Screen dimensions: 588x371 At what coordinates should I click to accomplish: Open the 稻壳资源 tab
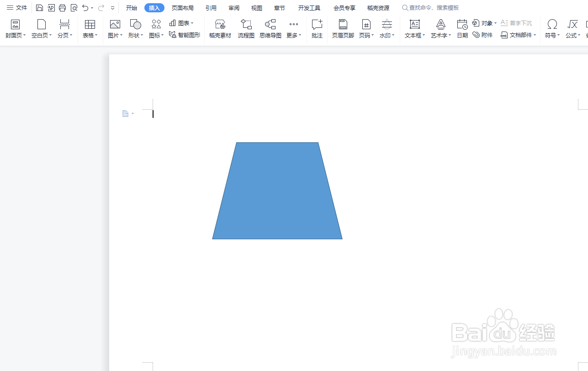[378, 8]
